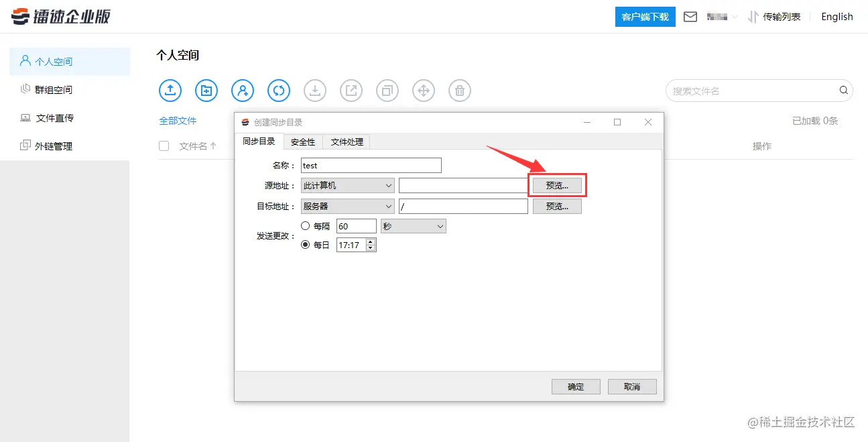Click 预览 button for 源地址
Image resolution: width=868 pixels, height=442 pixels.
coord(557,186)
